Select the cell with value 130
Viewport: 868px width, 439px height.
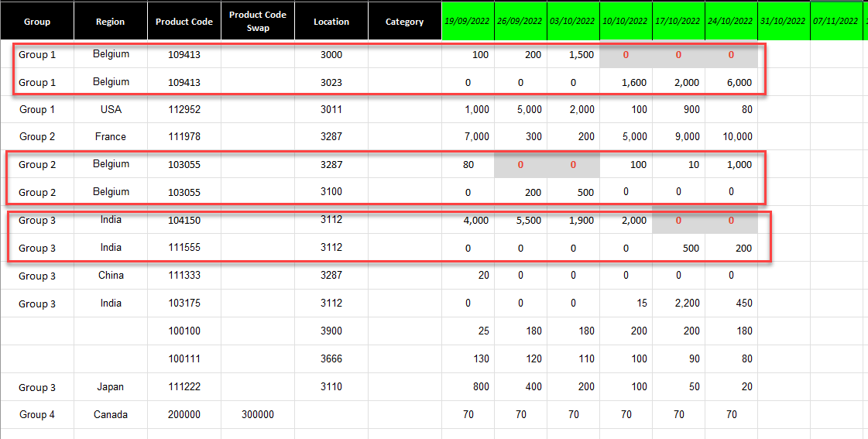[x=468, y=358]
